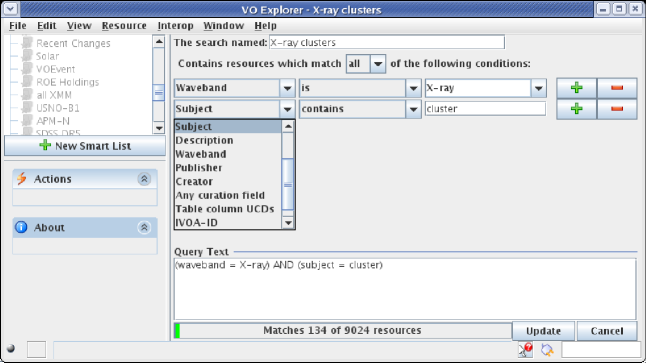Click the New Smart List button
The height and width of the screenshot is (363, 647).
[85, 146]
